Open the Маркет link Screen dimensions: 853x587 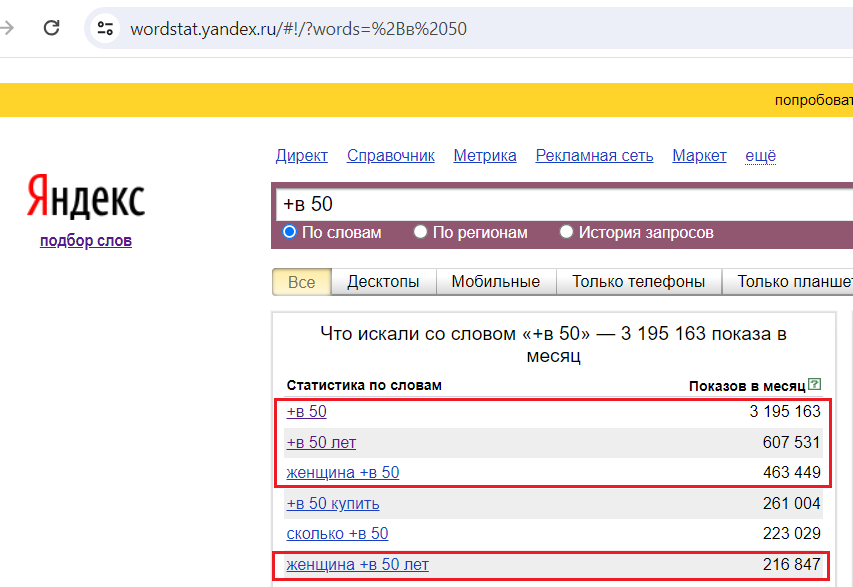pos(699,156)
